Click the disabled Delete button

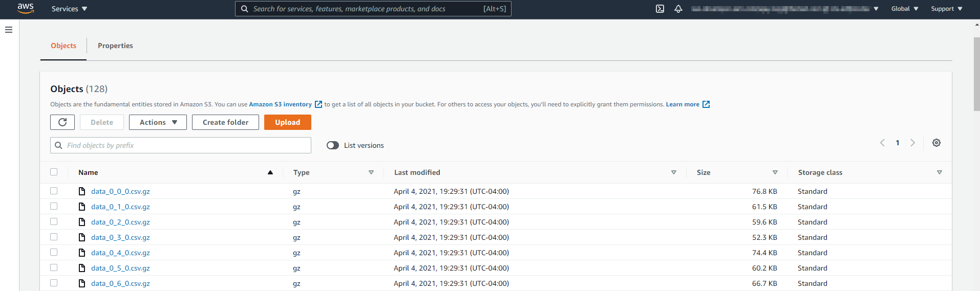(102, 122)
